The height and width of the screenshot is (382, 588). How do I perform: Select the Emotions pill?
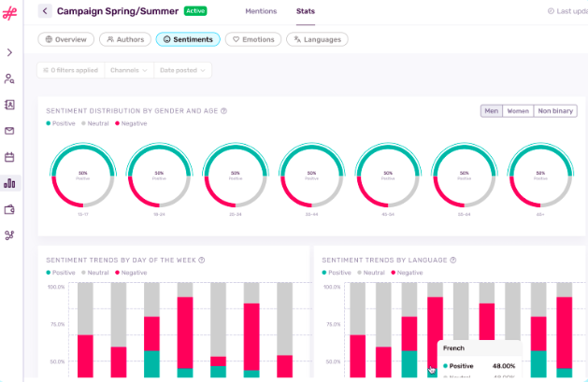tap(253, 39)
